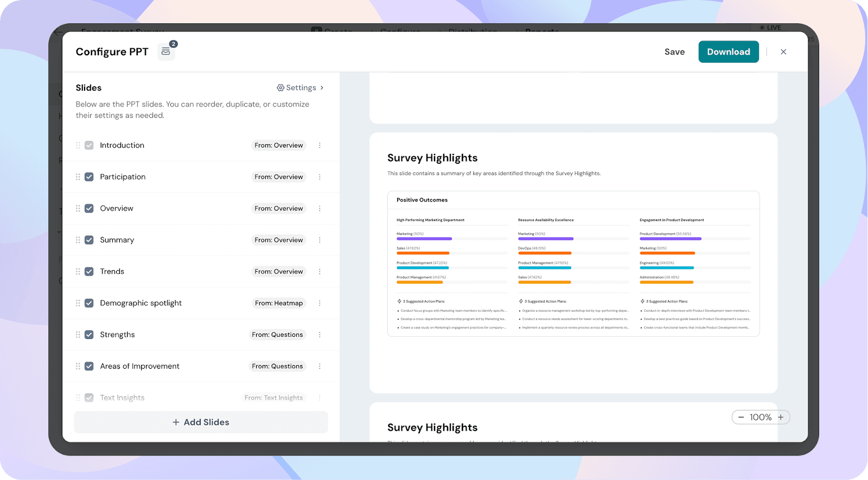
Task: Click the drag handle beside Strengths slide
Action: pyautogui.click(x=78, y=335)
